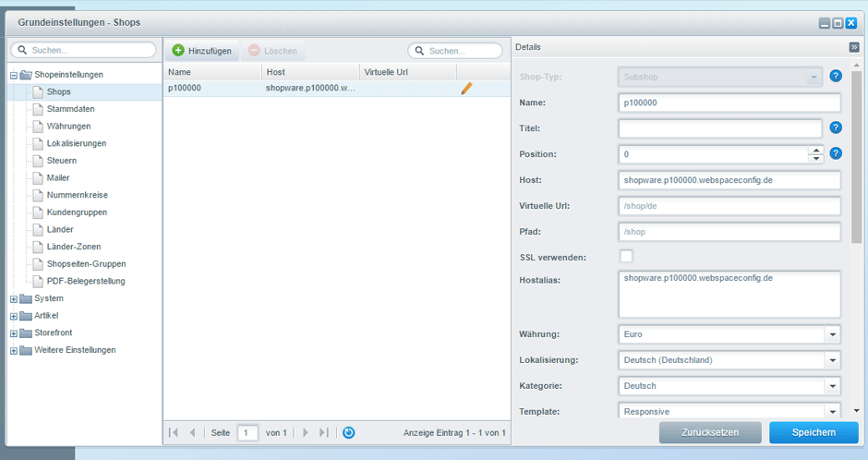868x460 pixels.
Task: Click the Zurücksetzen button
Action: tap(710, 432)
